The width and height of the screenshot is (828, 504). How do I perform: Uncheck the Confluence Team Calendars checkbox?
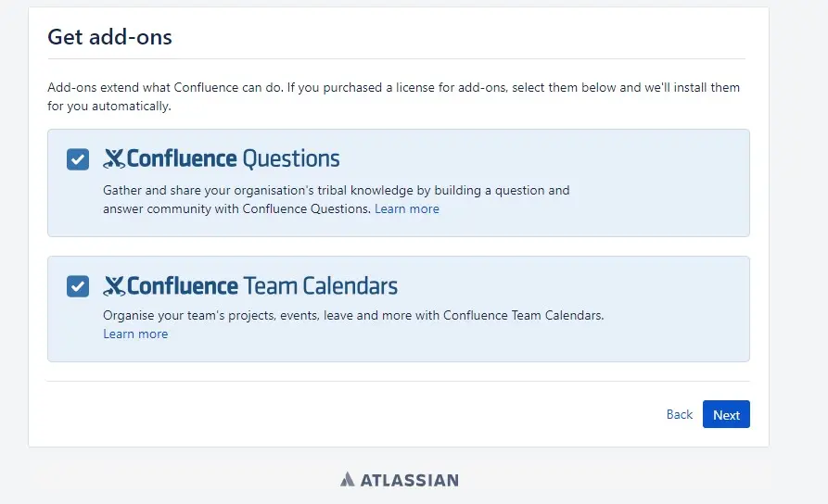[x=78, y=286]
